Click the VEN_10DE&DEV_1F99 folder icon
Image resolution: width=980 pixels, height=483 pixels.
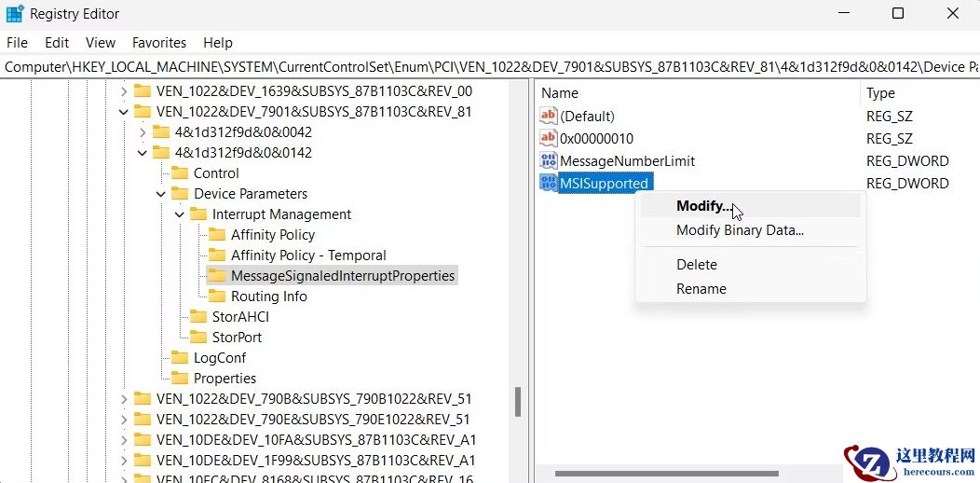pos(143,461)
